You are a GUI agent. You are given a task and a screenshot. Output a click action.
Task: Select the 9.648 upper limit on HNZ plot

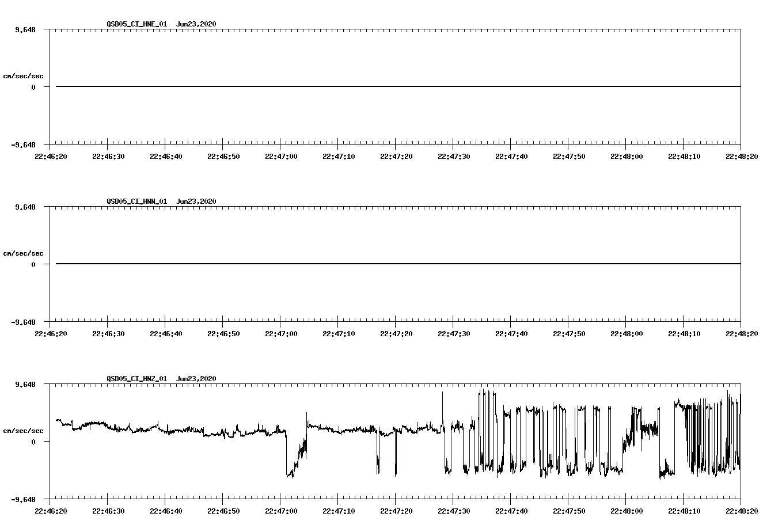tap(25, 384)
